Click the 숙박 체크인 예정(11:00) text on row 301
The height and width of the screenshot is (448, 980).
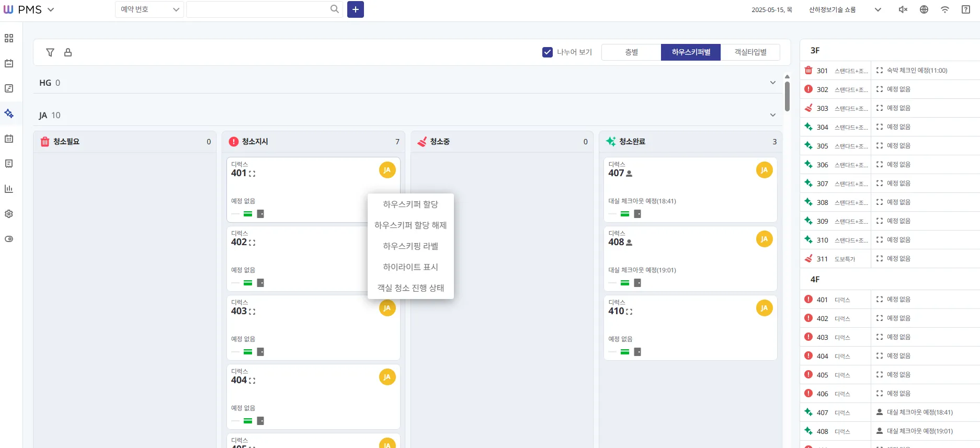point(917,71)
